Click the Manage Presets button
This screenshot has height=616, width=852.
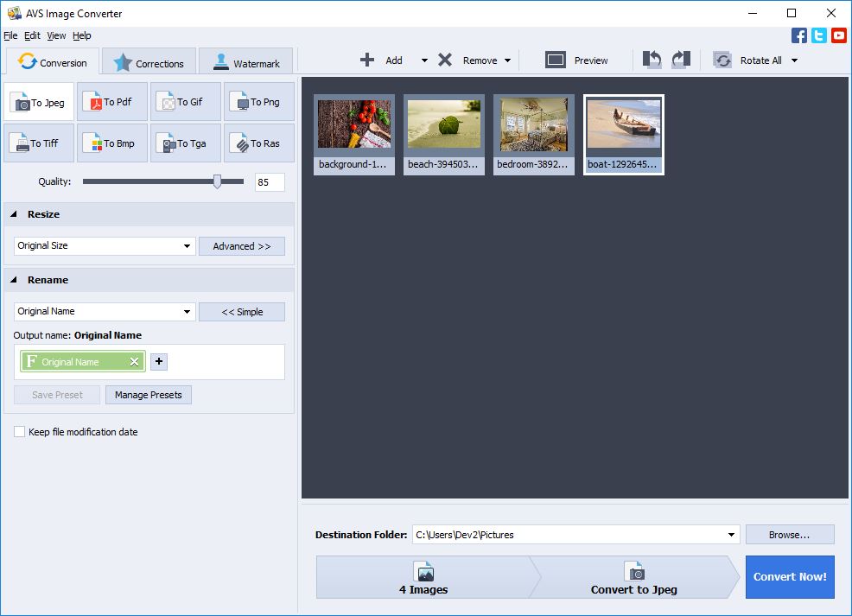click(x=149, y=395)
